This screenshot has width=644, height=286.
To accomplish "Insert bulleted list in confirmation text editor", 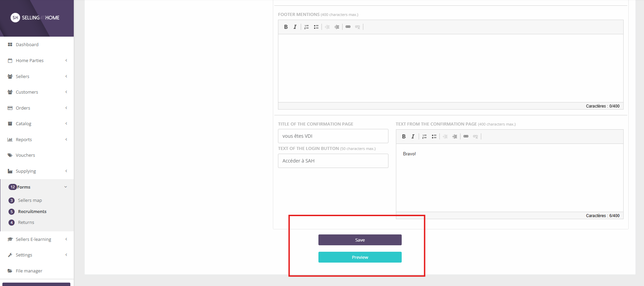I will (434, 136).
